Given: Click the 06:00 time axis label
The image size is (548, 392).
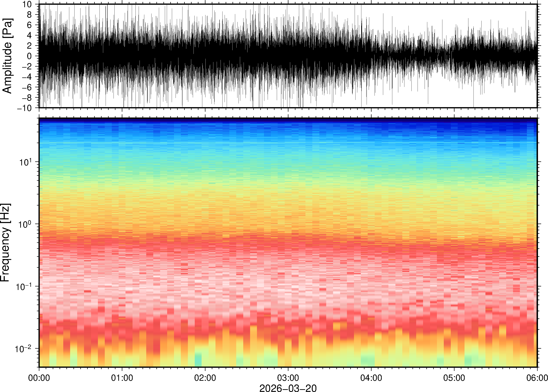Looking at the screenshot, I should tap(537, 378).
